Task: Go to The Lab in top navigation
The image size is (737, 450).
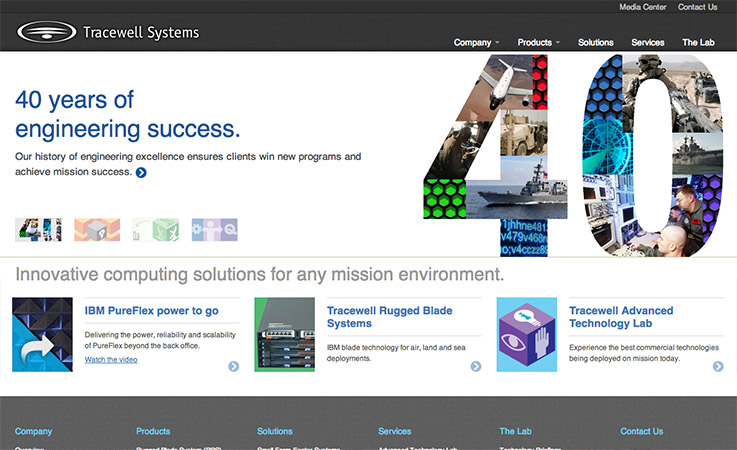Action: tap(698, 43)
